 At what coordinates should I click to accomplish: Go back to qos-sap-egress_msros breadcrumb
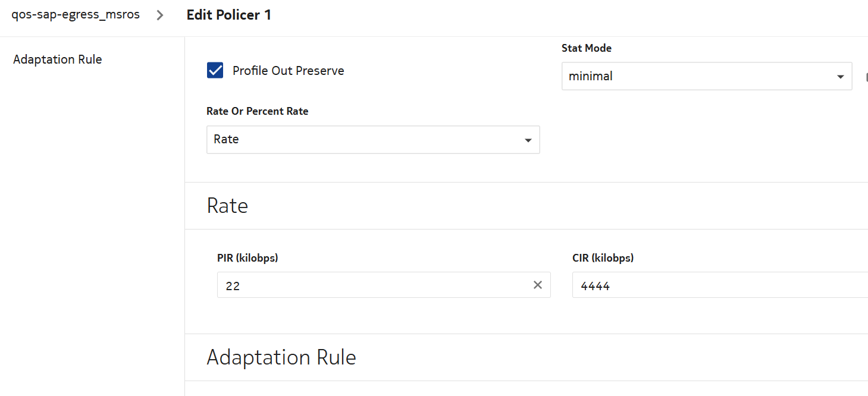coord(76,15)
